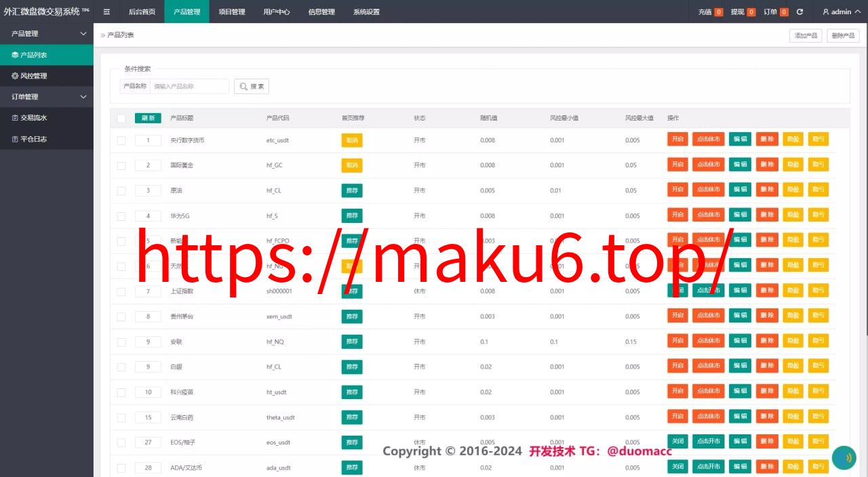Toggle the sidebar collapse hamburger icon
Image resolution: width=868 pixels, height=477 pixels.
[x=106, y=12]
